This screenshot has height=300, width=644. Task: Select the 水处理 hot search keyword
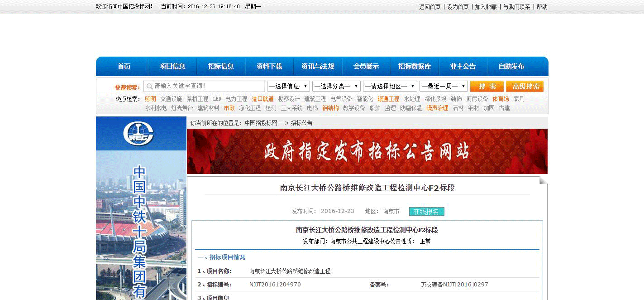pos(412,99)
